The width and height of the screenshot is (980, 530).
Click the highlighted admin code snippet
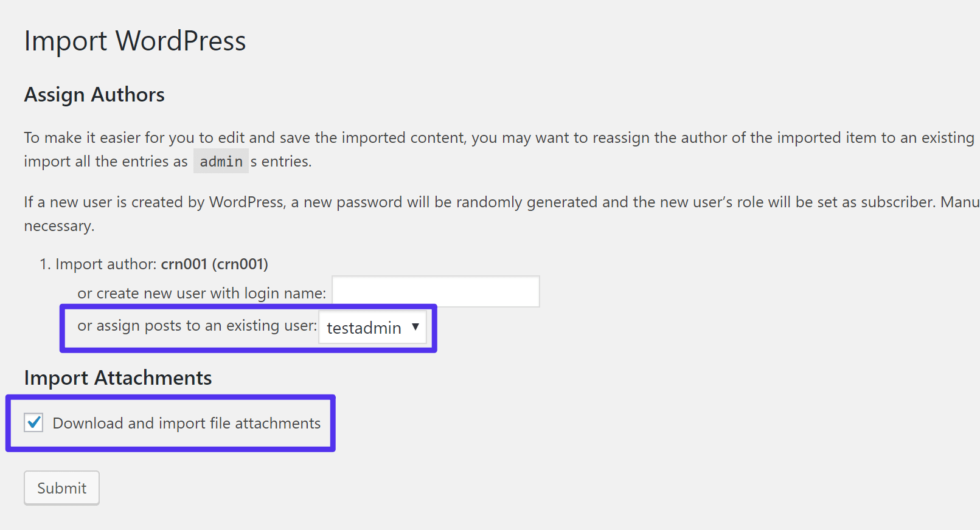click(x=221, y=161)
